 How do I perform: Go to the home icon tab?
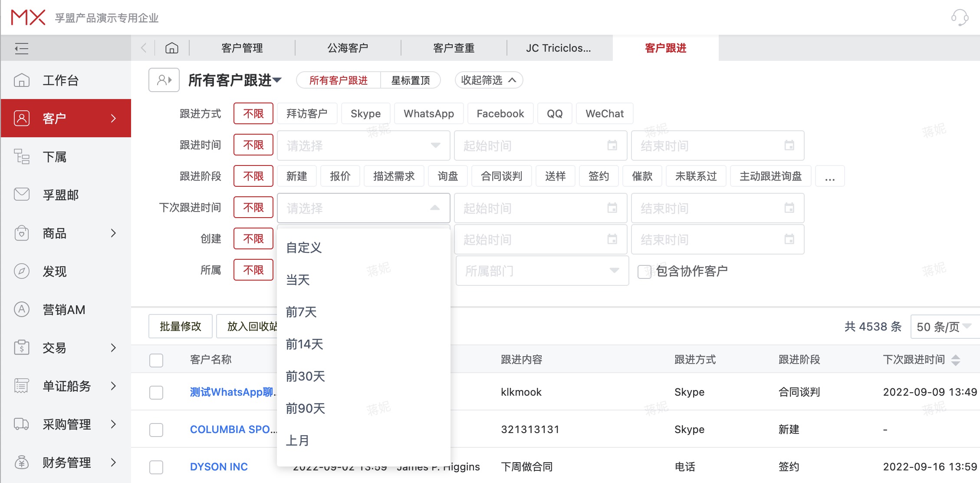172,48
